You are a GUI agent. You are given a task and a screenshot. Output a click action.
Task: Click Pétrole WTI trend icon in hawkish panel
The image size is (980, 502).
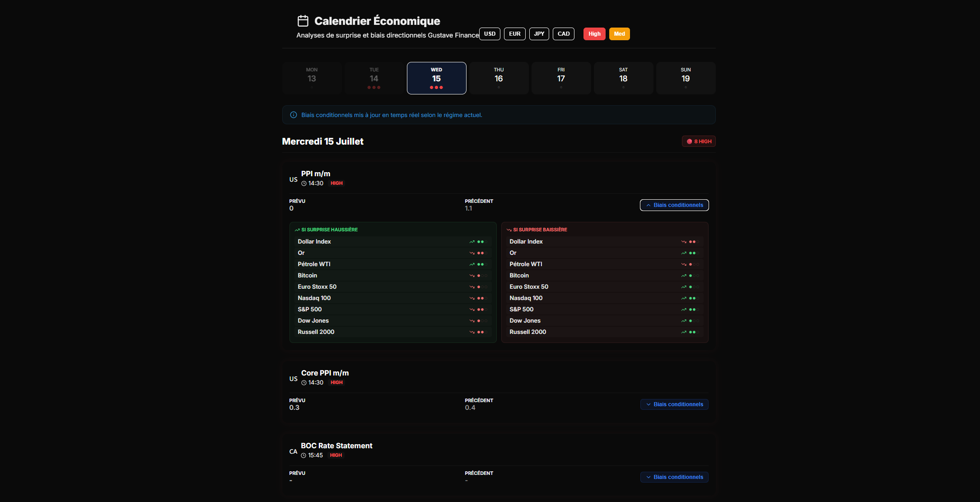(472, 264)
